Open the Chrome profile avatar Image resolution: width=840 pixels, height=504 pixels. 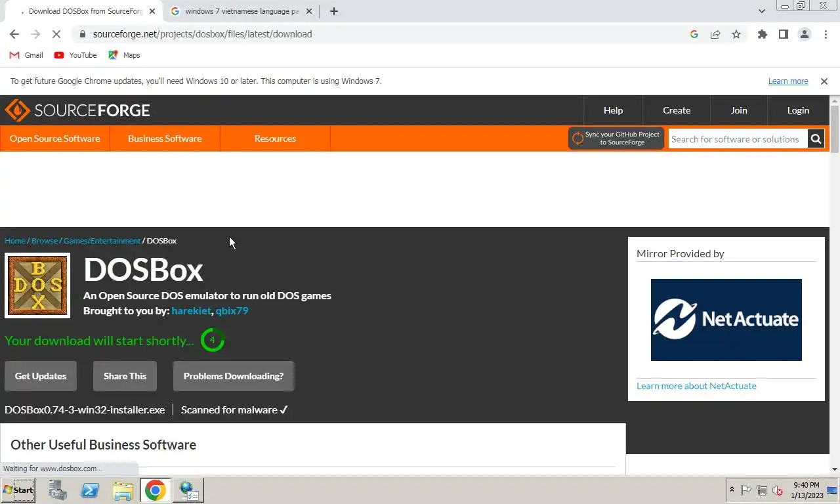(805, 34)
